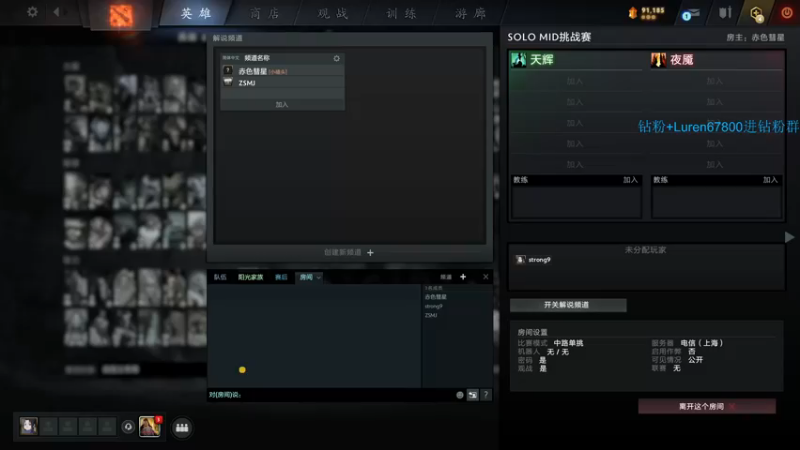This screenshot has width=800, height=450.
Task: Click own profile avatar in party bar
Action: (29, 426)
